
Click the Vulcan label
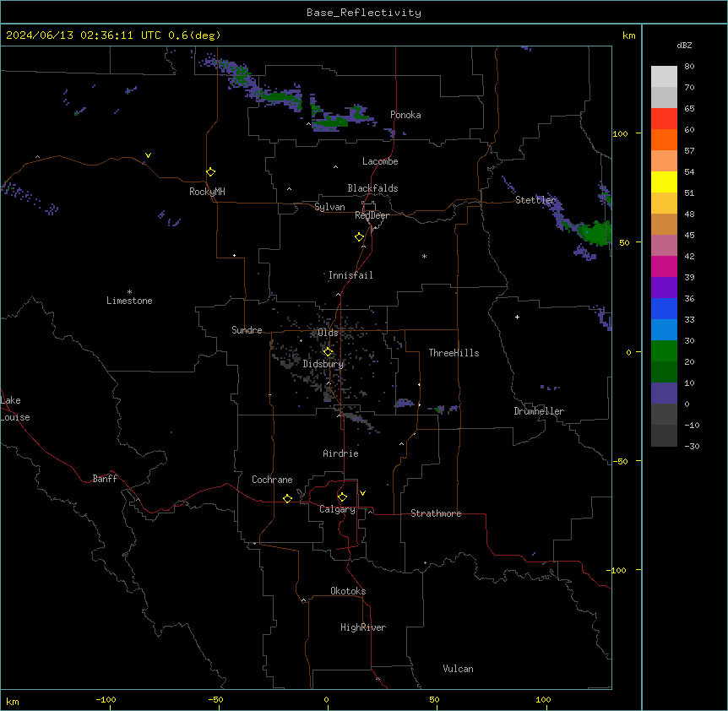point(459,669)
